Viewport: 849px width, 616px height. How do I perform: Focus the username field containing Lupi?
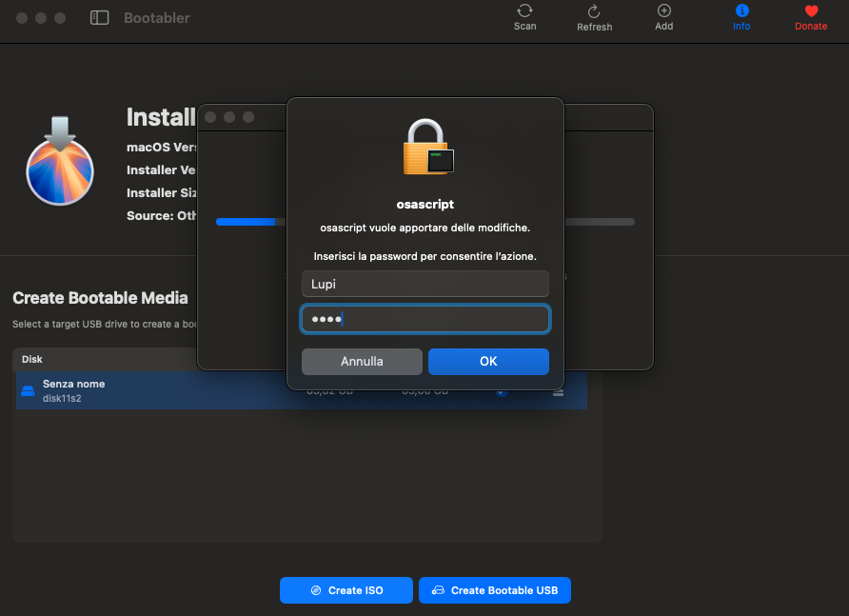coord(425,284)
